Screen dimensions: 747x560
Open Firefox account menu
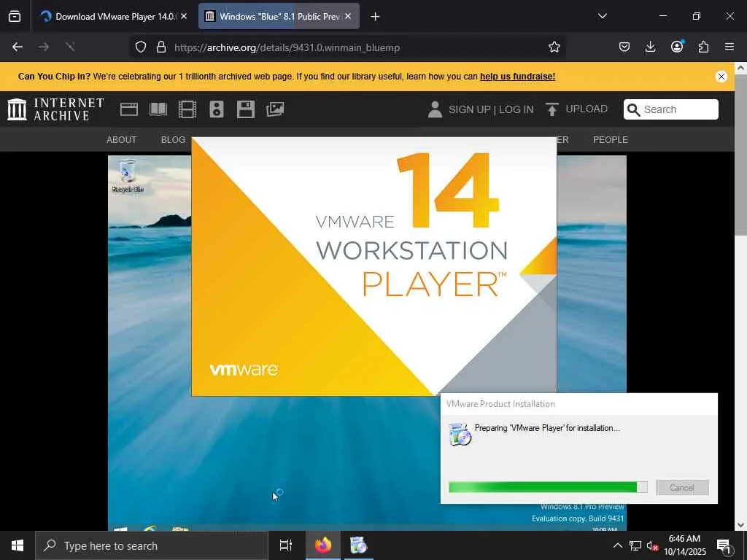click(x=677, y=47)
